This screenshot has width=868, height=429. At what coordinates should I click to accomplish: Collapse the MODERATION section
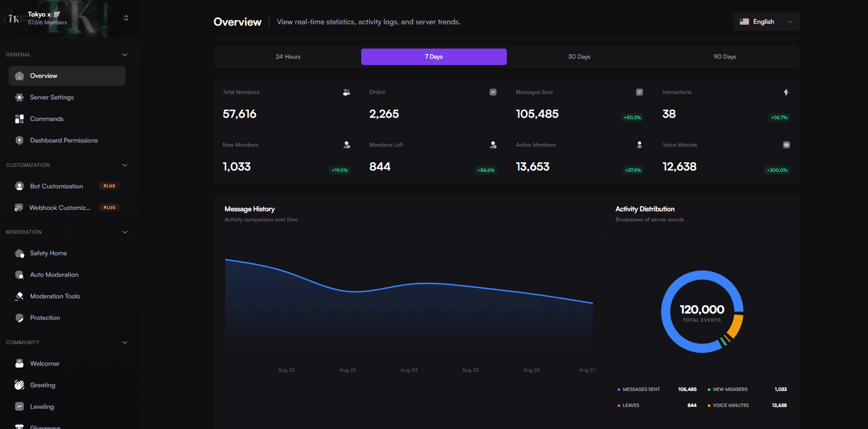coord(125,232)
